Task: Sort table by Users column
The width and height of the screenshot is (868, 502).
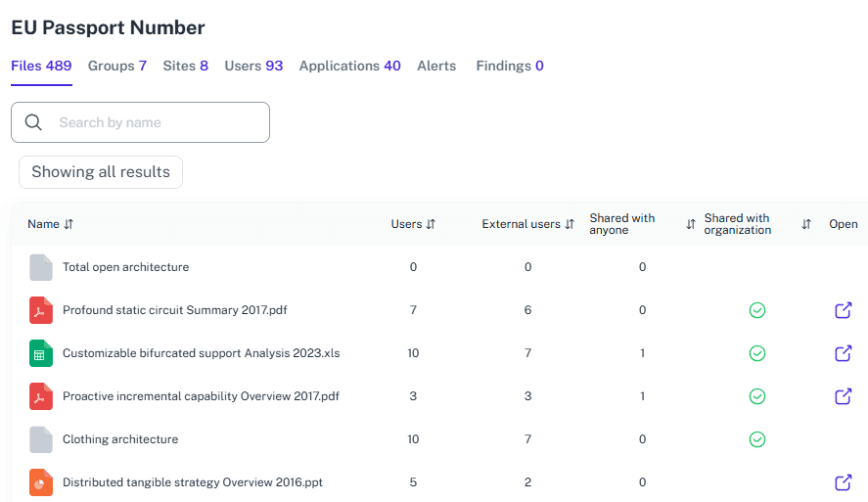Action: [x=431, y=224]
